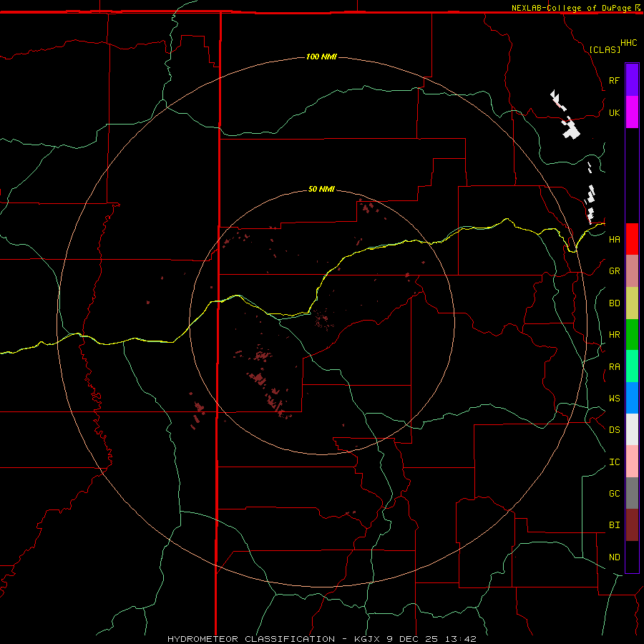
Task: Click the GR legend label
Action: click(x=614, y=271)
